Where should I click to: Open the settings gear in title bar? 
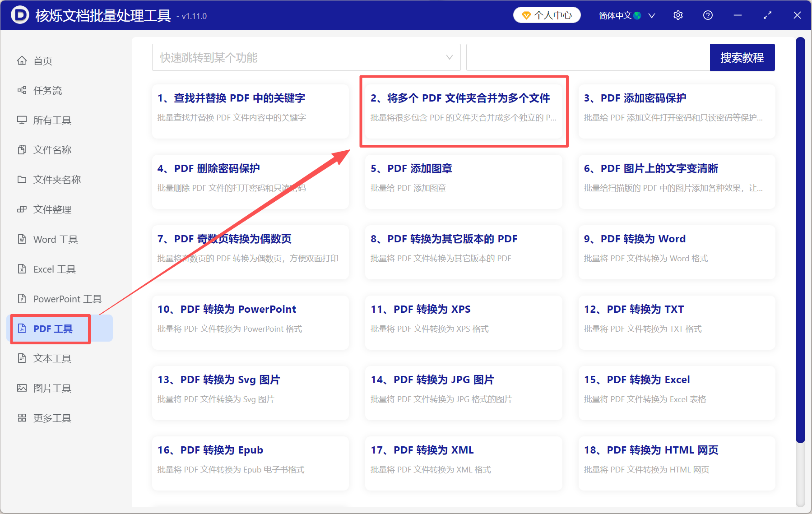click(x=677, y=15)
